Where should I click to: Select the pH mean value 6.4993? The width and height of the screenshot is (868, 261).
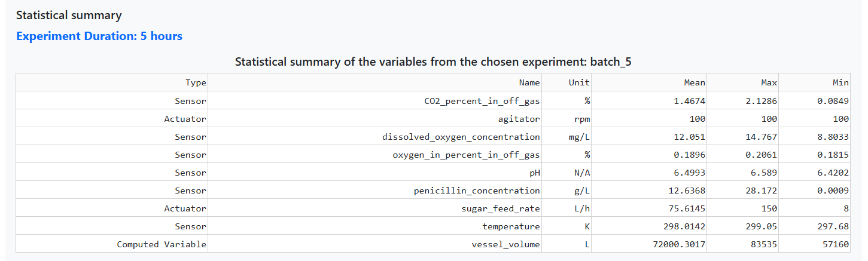(x=690, y=173)
